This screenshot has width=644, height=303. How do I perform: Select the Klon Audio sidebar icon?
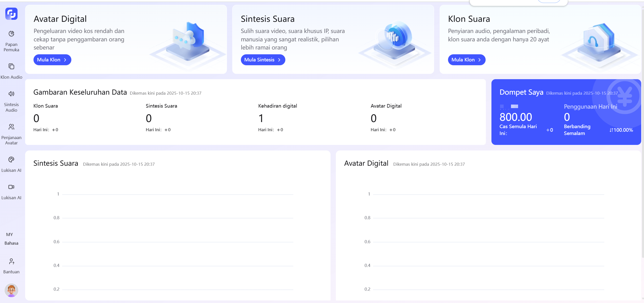click(x=11, y=66)
